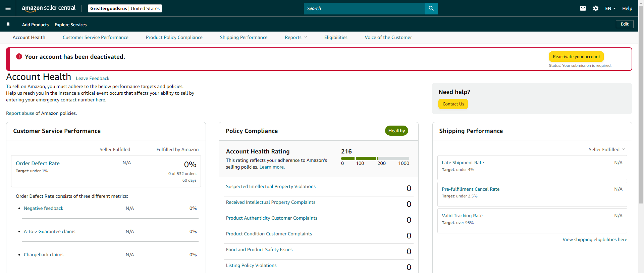The height and width of the screenshot is (273, 644).
Task: Open the EN language dropdown
Action: tap(610, 8)
